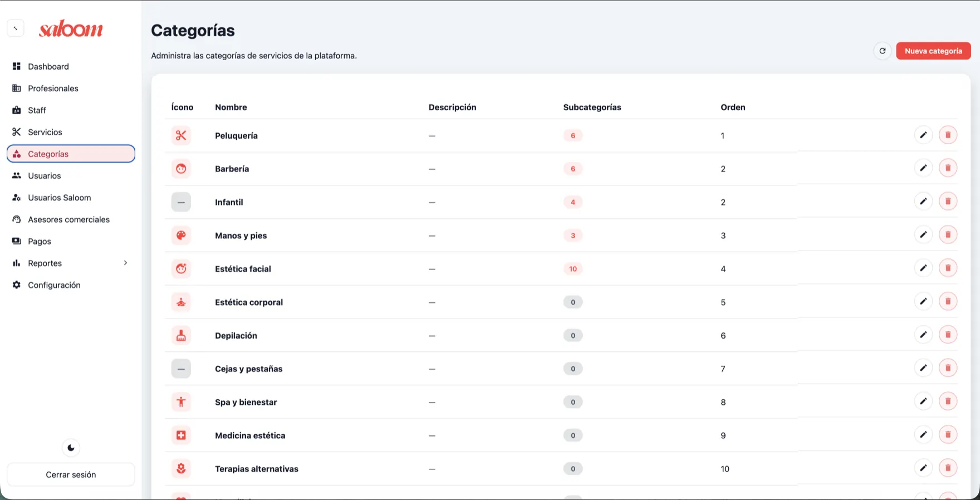Viewport: 980px width, 500px height.
Task: Click the Subcategorías column header
Action: [592, 107]
